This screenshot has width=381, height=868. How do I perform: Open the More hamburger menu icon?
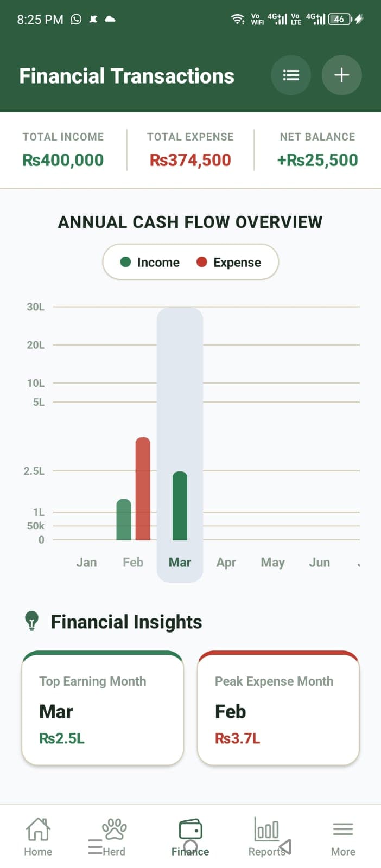tap(343, 829)
